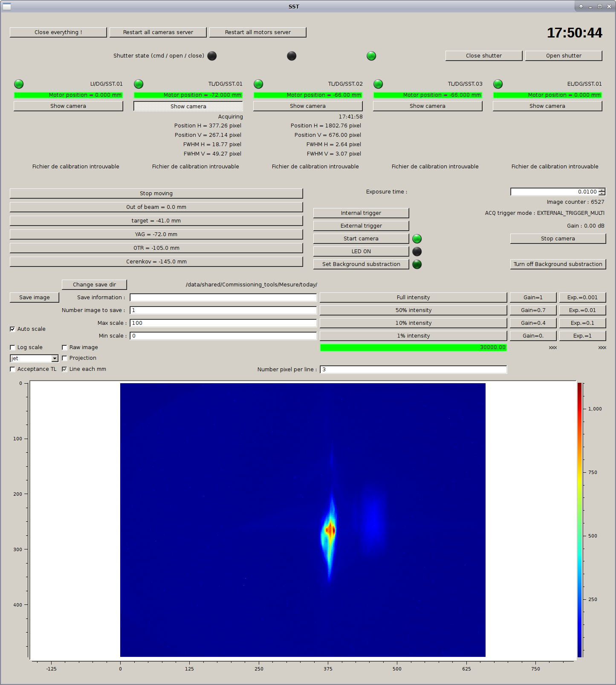The width and height of the screenshot is (616, 685).
Task: Toggle the Line each mm checkbox
Action: point(65,369)
